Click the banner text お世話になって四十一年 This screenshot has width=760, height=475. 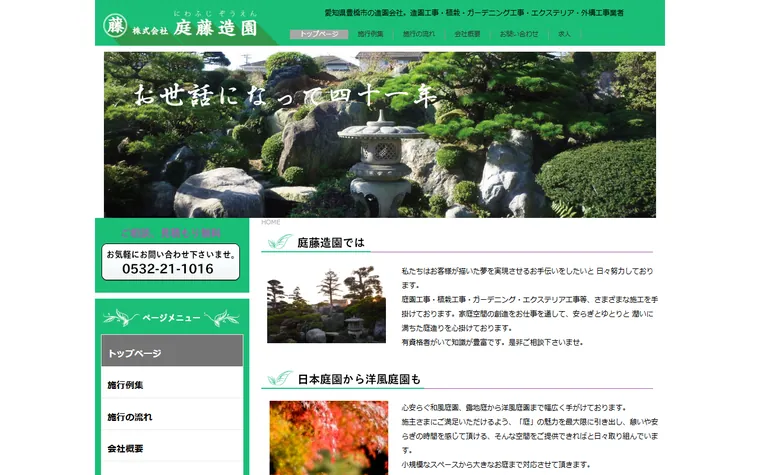coord(286,95)
